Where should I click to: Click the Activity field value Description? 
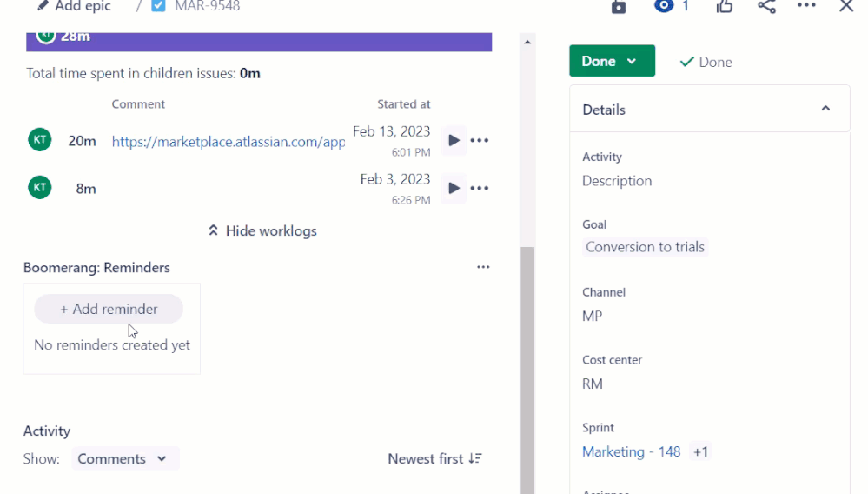[617, 181]
